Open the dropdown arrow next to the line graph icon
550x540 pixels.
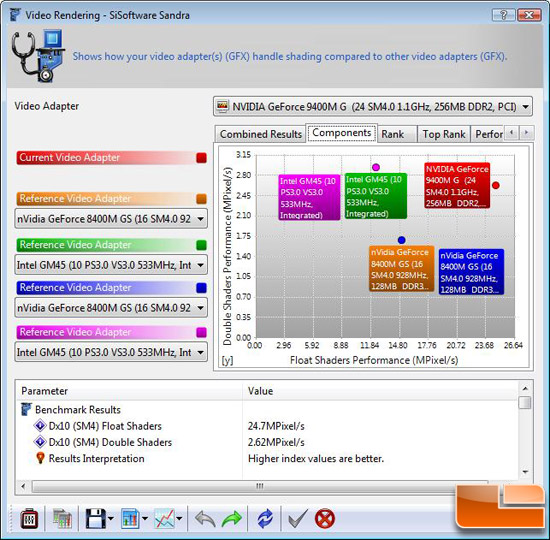pyautogui.click(x=179, y=518)
